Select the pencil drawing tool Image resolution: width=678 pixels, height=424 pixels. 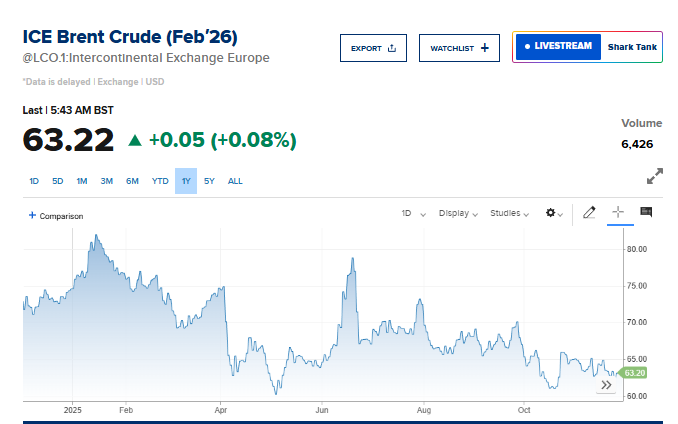(x=589, y=212)
